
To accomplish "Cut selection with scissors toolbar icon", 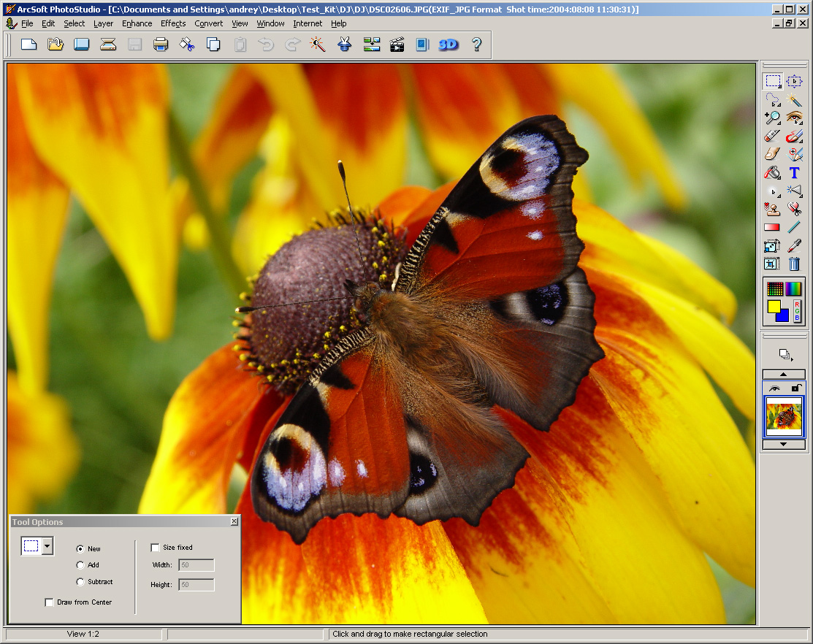I will 187,45.
